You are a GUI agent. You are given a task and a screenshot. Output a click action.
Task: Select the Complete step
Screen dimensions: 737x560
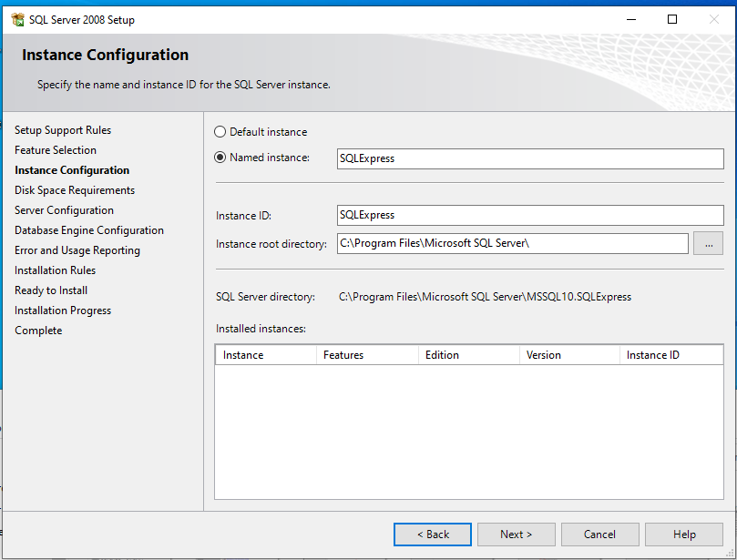click(38, 331)
